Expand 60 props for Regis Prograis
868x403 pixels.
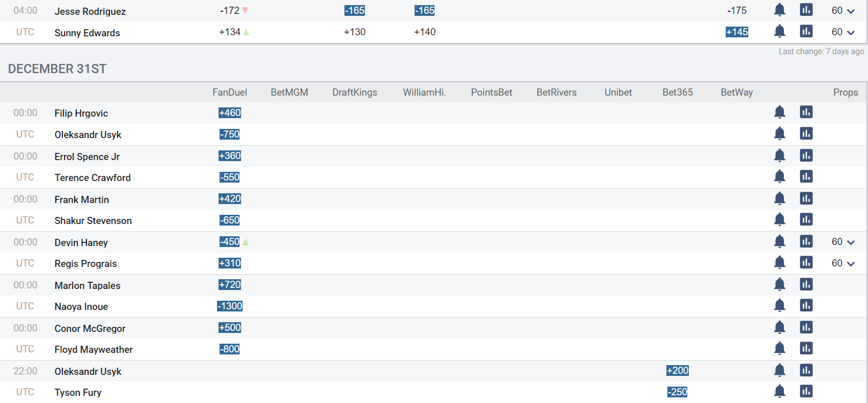(x=843, y=263)
